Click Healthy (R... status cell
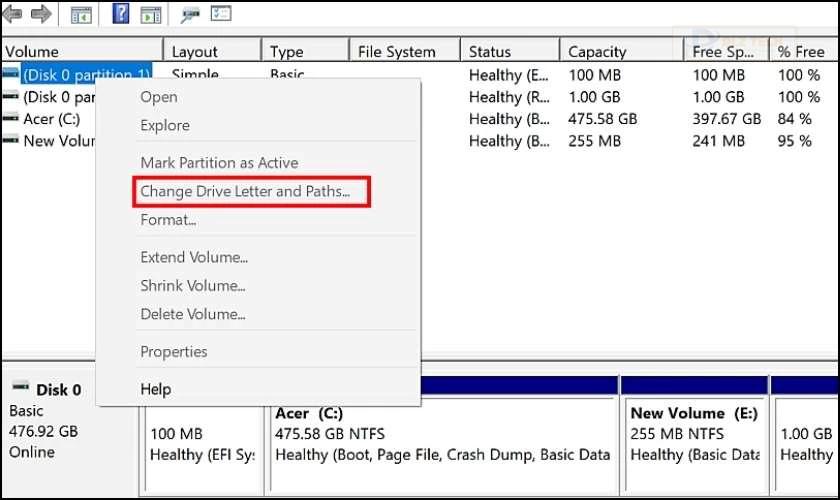Screen dimensions: 840x500 (509, 97)
